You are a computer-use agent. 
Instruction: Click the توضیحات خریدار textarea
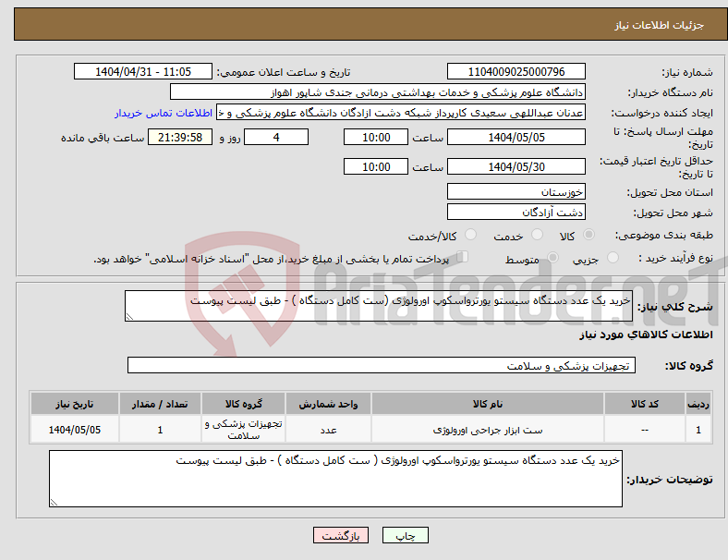point(335,479)
